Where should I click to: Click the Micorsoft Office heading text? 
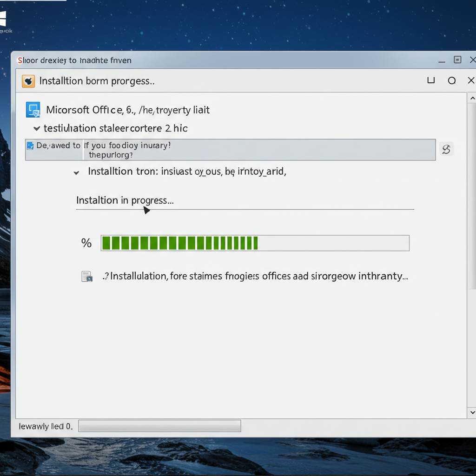[127, 110]
